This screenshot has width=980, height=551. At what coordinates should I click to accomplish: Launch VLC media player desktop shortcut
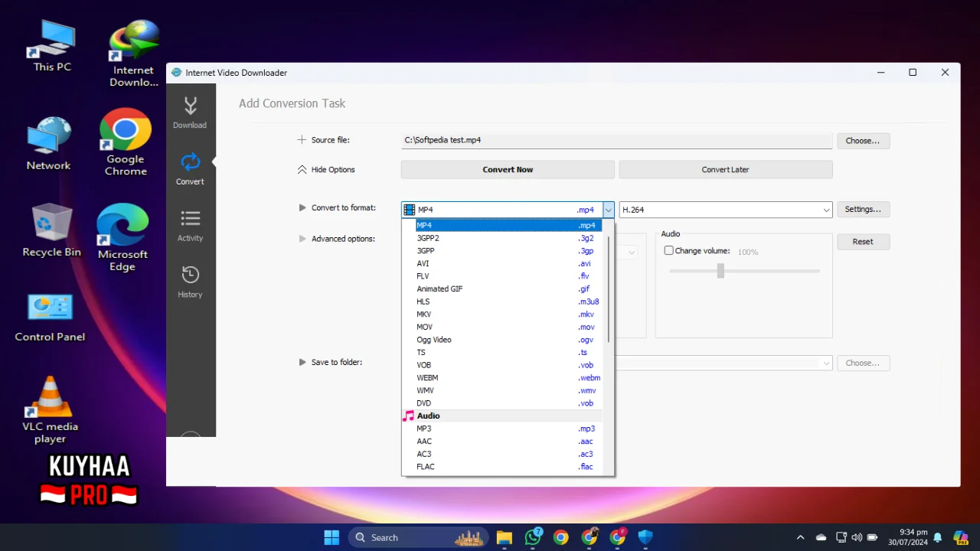[50, 410]
